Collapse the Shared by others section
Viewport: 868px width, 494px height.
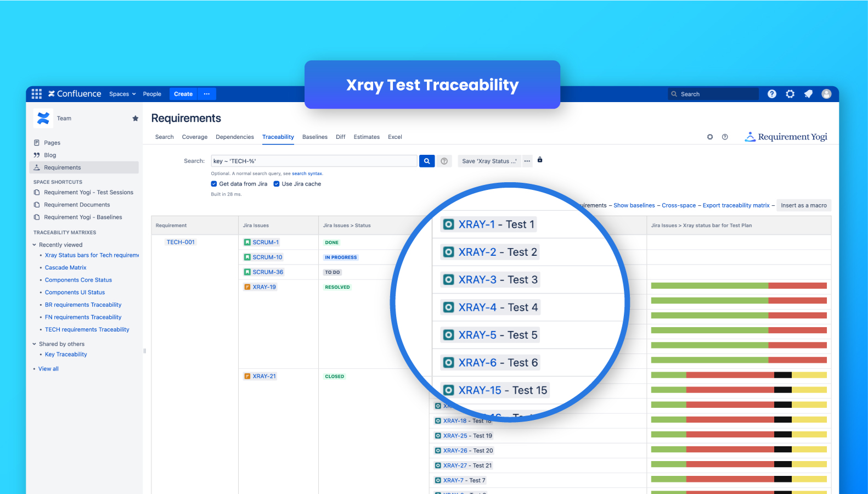[35, 344]
